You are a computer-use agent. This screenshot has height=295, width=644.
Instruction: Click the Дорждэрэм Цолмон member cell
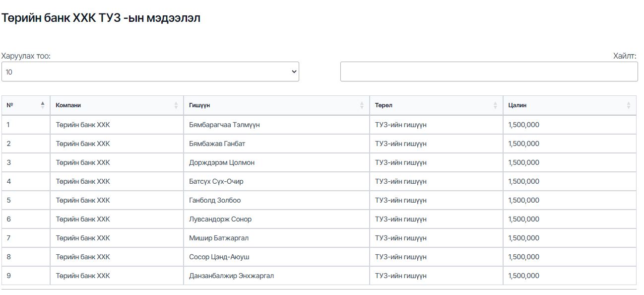pos(222,162)
